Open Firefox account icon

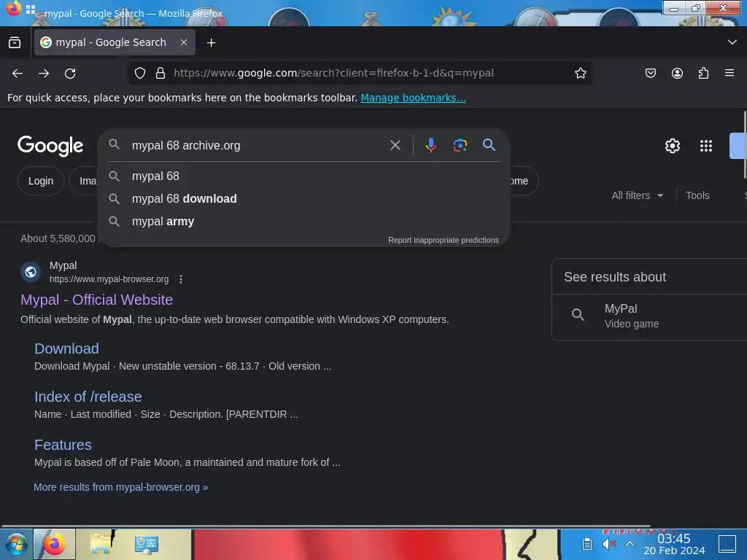click(x=677, y=73)
